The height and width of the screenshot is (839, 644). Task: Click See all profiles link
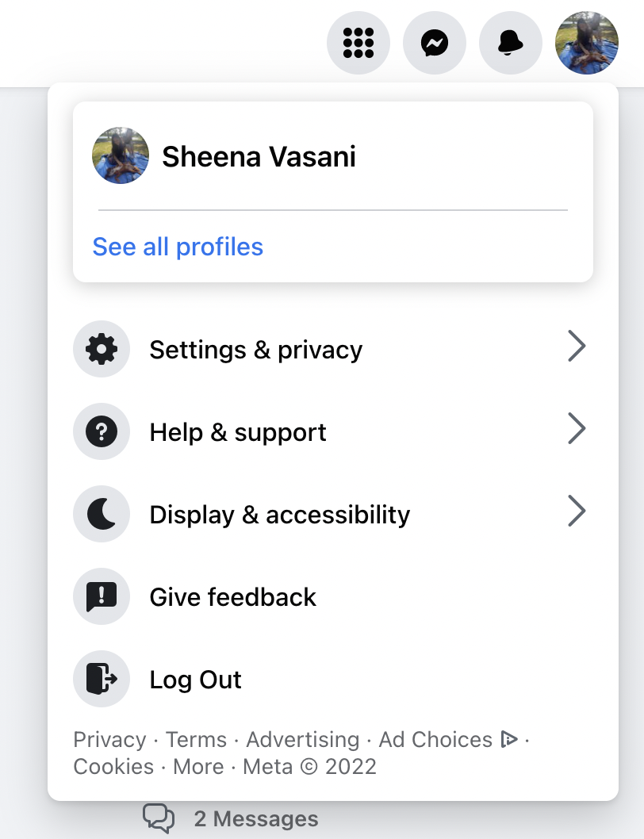pos(178,247)
